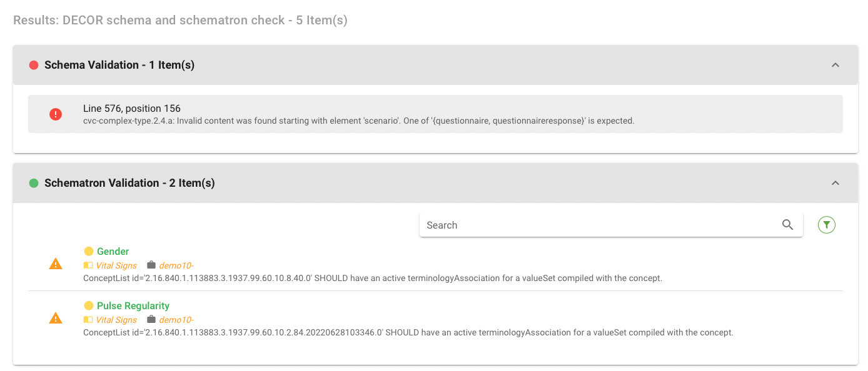The height and width of the screenshot is (371, 868).
Task: Click the orange warning triangle beside Gender
Action: pos(56,264)
